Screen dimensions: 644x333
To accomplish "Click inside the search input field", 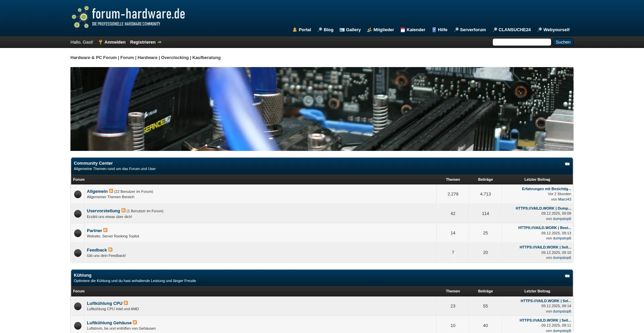I will 522,42.
